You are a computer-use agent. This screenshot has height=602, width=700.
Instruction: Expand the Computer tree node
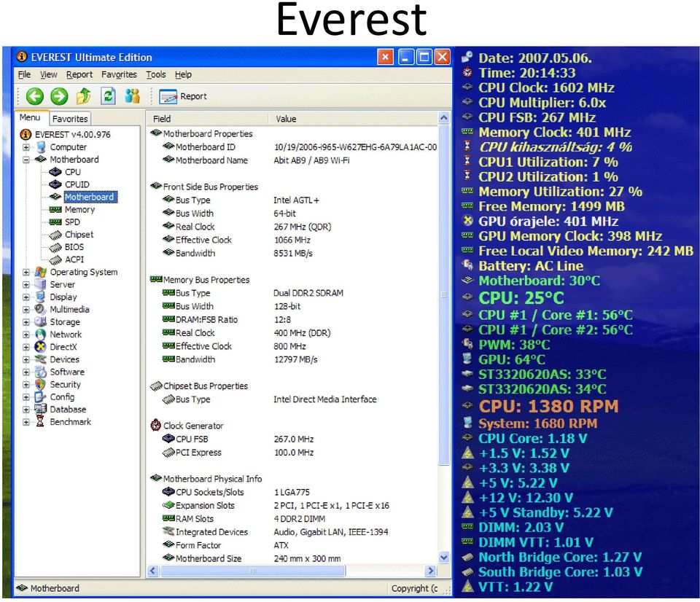pos(26,146)
